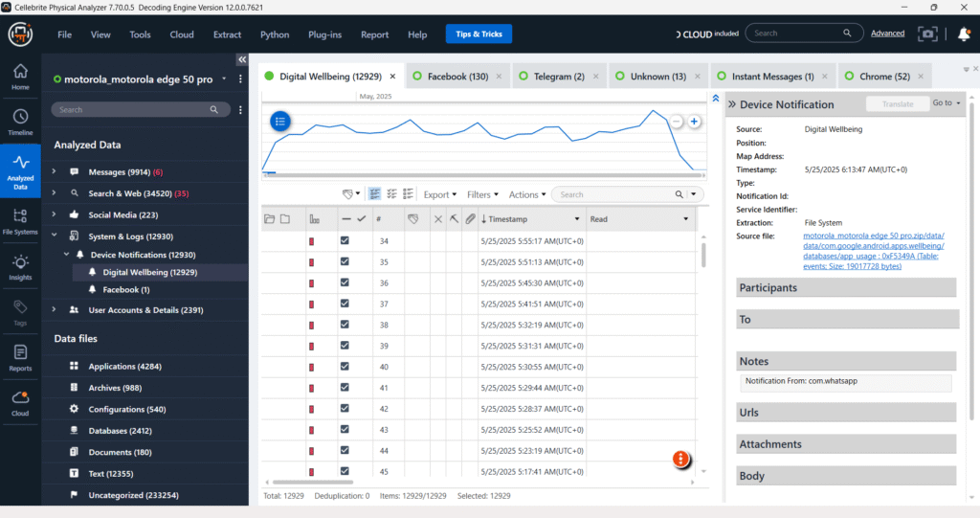Expand the Search & Web tree node
Image resolution: width=980 pixels, height=518 pixels.
coord(54,192)
